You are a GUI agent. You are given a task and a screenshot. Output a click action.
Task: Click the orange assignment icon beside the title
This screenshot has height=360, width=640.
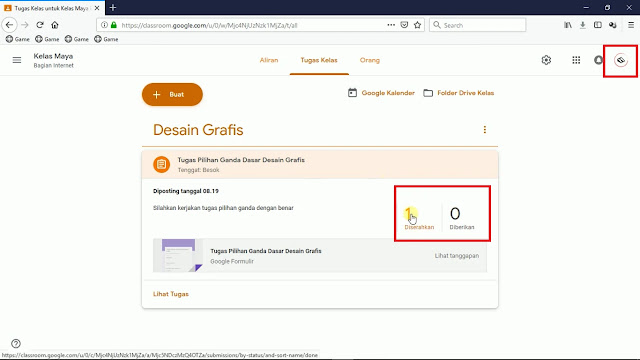(x=162, y=164)
